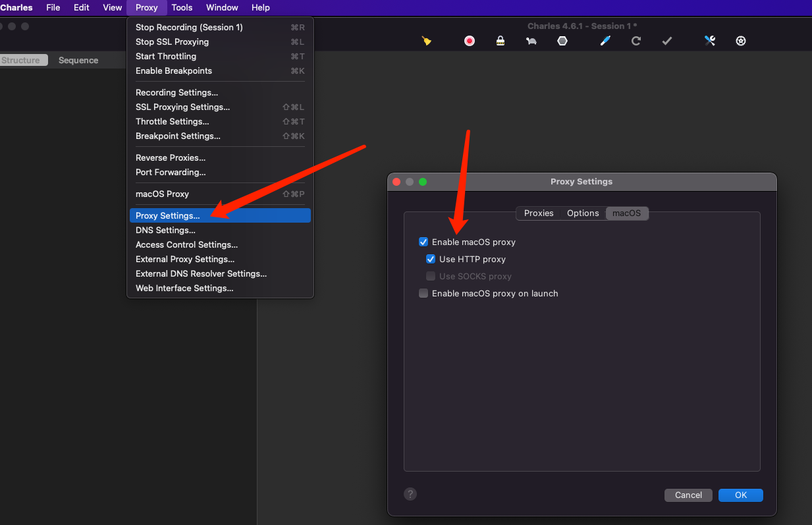Uncheck Use HTTP proxy checkbox
Screen dimensions: 812x525
(431, 259)
